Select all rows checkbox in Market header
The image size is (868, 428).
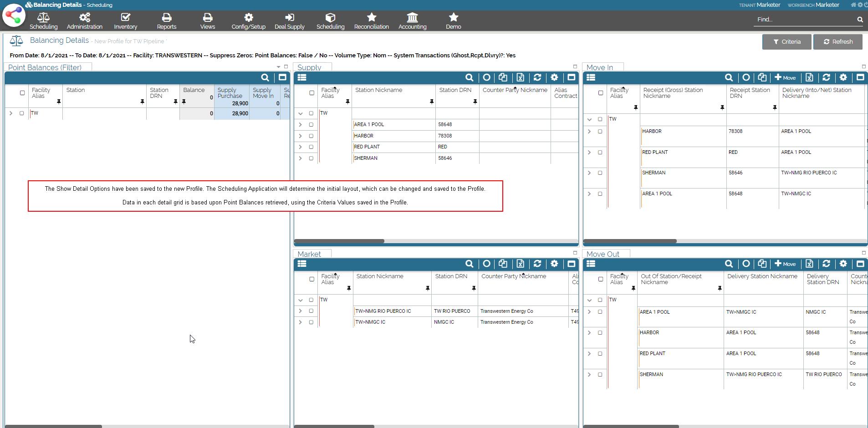311,279
